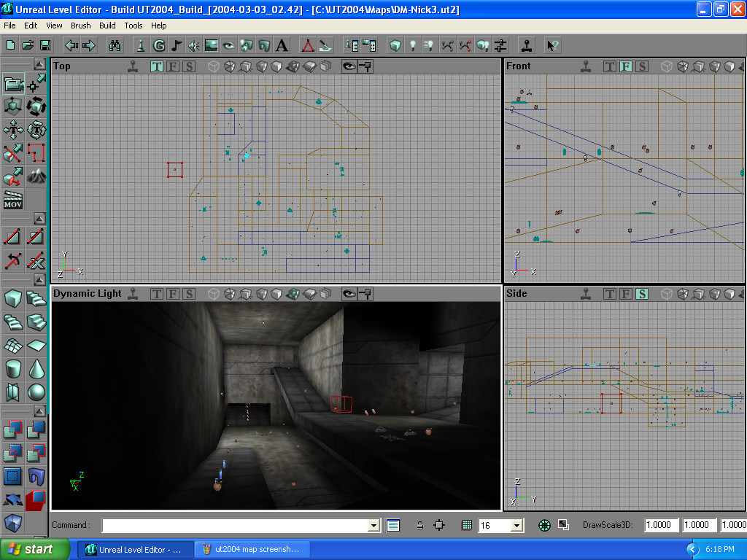Toggle eye icon in Dynamic Light viewport
The width and height of the screenshot is (747, 560).
point(349,294)
